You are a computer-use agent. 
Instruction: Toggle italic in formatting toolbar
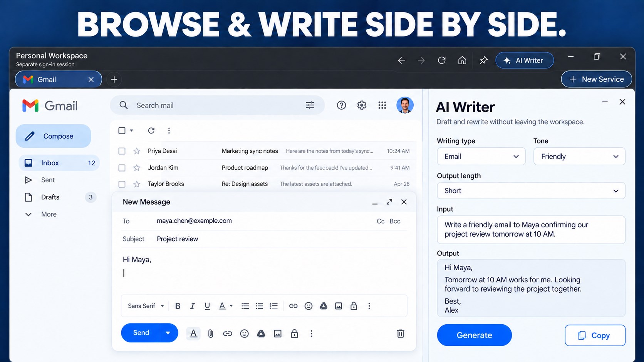click(x=192, y=306)
